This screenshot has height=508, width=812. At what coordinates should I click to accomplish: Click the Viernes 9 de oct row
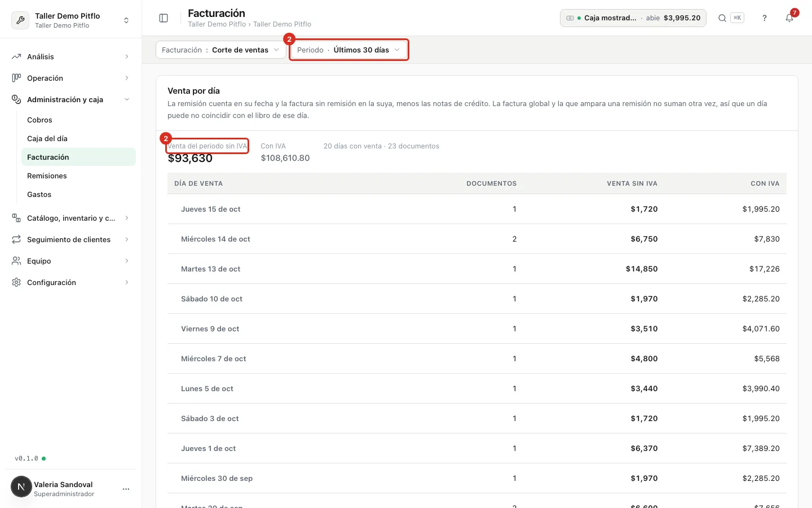click(477, 329)
